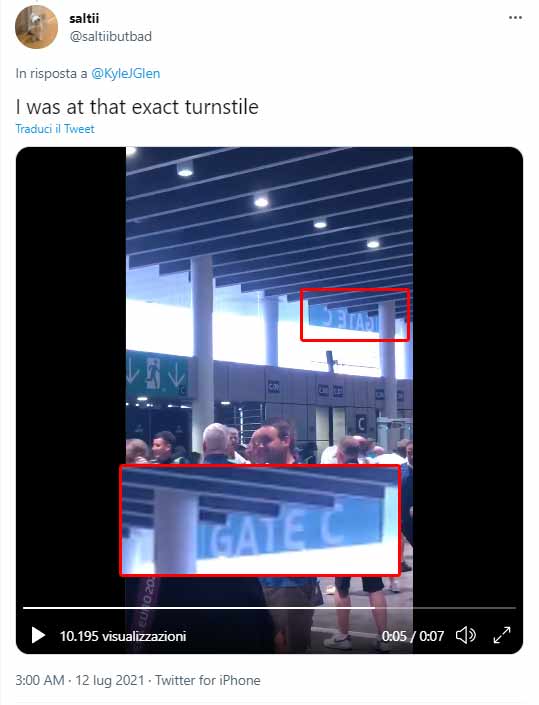Screen dimensions: 539x705
Task: Open the saltii display name
Action: click(84, 18)
